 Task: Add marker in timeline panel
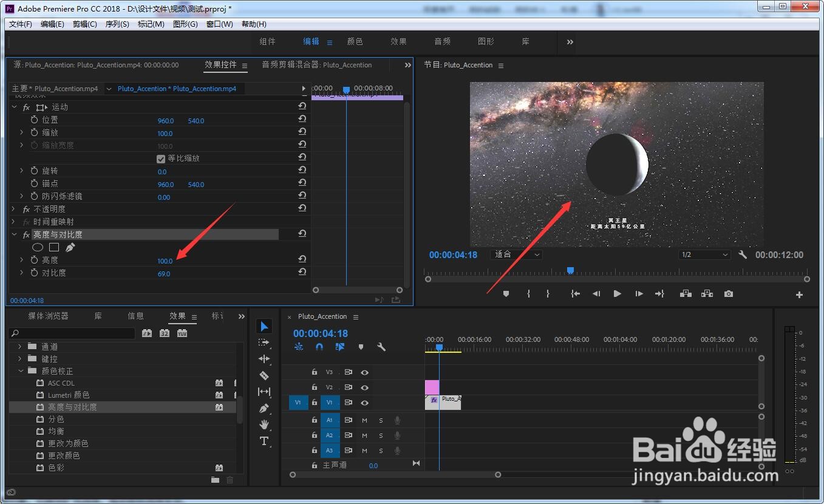click(x=361, y=347)
